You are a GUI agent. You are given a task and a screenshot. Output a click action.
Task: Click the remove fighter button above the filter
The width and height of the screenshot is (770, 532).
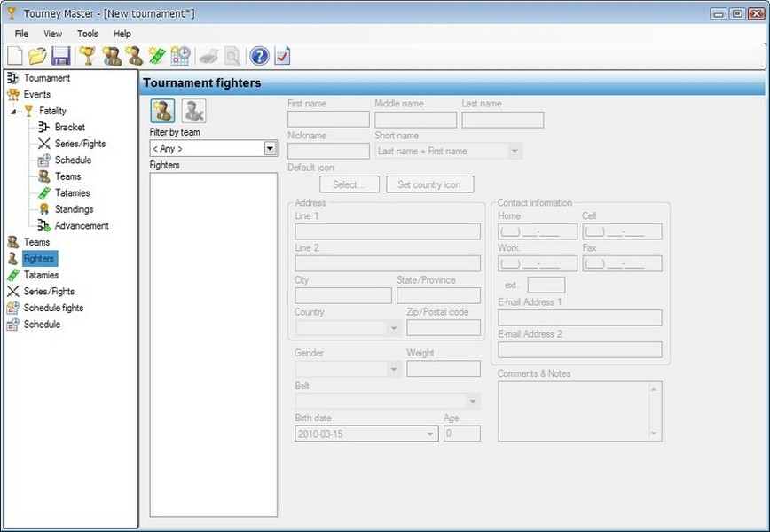[194, 111]
